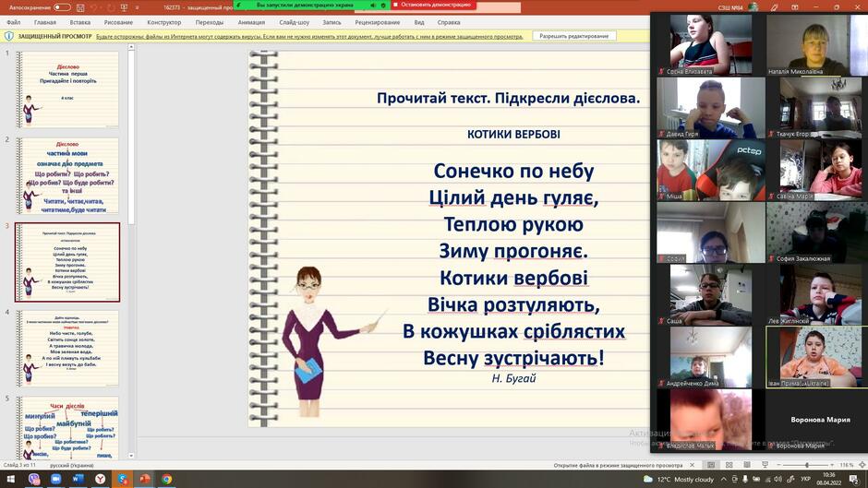
Task: Toggle the Автосохранение switch
Action: click(x=62, y=7)
